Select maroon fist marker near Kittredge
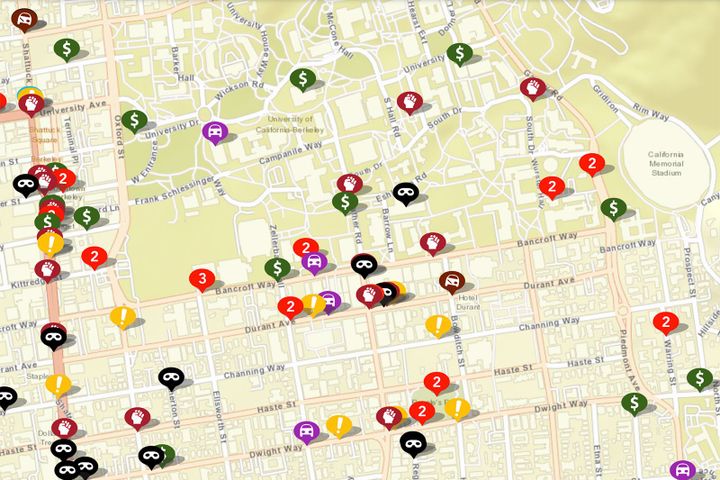720x480 pixels. pos(47,271)
